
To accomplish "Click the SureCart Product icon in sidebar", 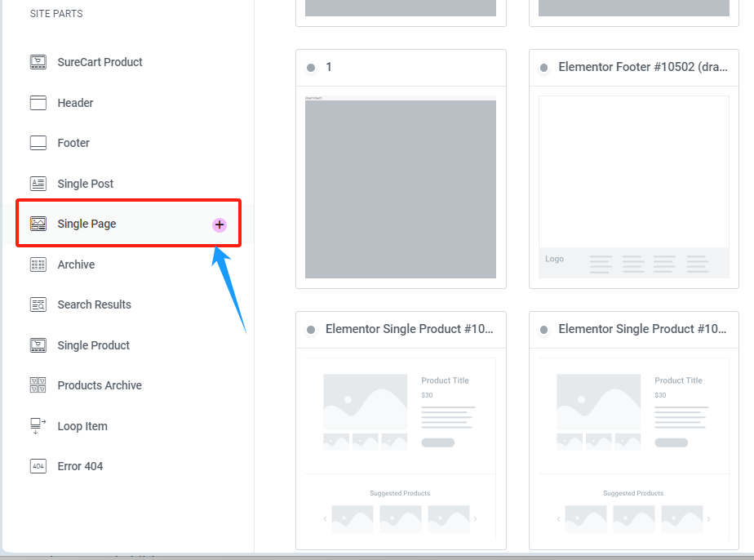I will 38,62.
